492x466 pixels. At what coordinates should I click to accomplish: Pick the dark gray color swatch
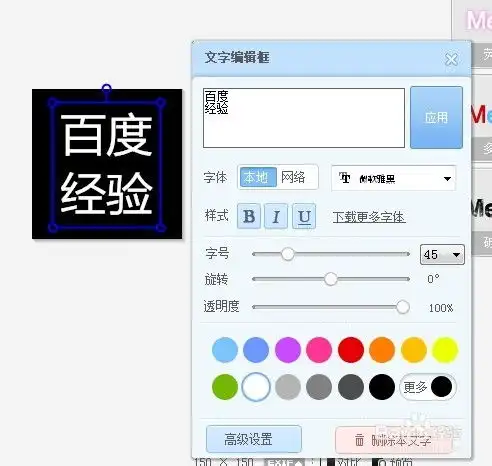point(351,387)
